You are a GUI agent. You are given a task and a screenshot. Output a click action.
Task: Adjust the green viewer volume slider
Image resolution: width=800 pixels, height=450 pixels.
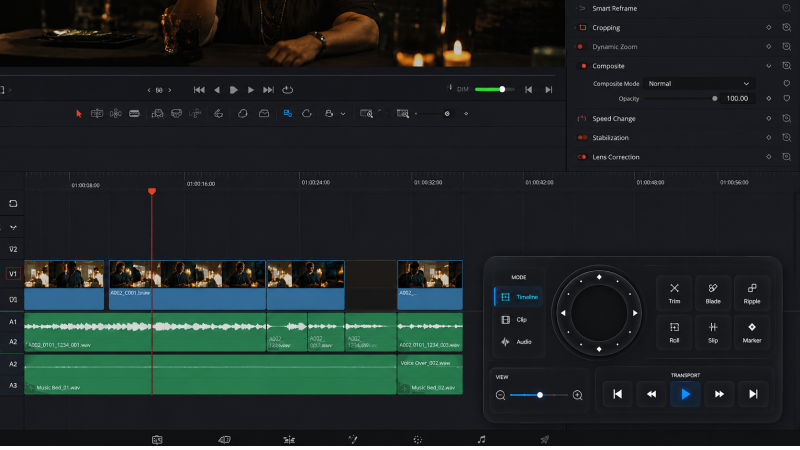pyautogui.click(x=502, y=89)
